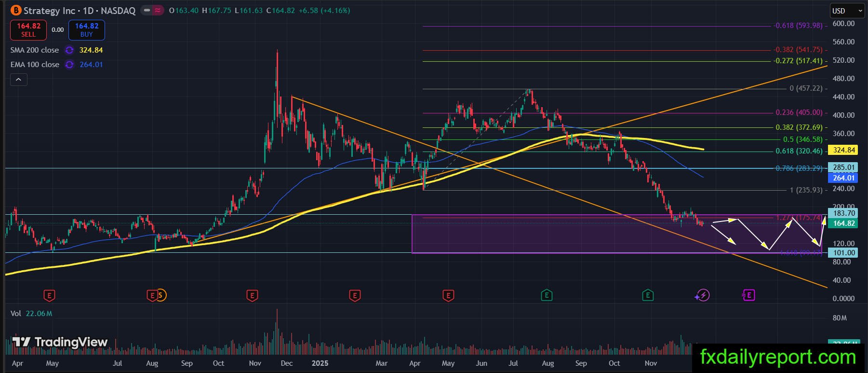Click the yellow 324.84 SMA price tag
This screenshot has height=373, width=868.
[844, 150]
